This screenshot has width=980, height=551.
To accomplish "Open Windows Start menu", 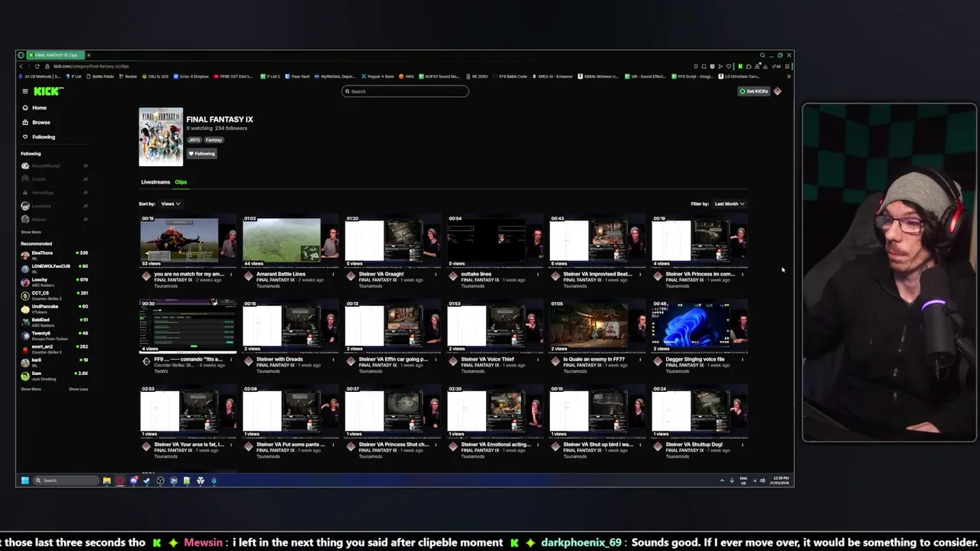I will click(24, 481).
